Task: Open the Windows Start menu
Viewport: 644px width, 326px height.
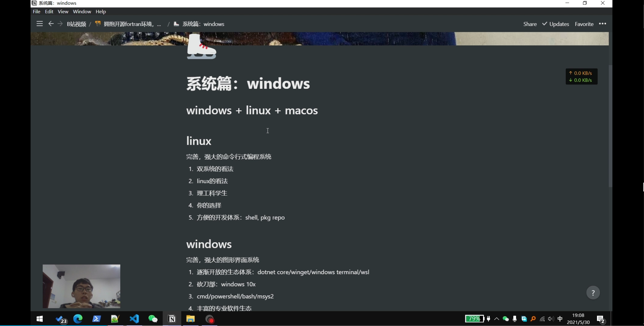Action: click(x=40, y=319)
